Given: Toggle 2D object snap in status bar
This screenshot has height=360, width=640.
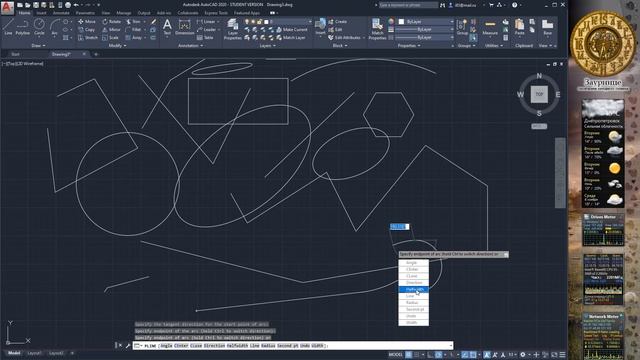Looking at the screenshot, I should click(x=473, y=355).
